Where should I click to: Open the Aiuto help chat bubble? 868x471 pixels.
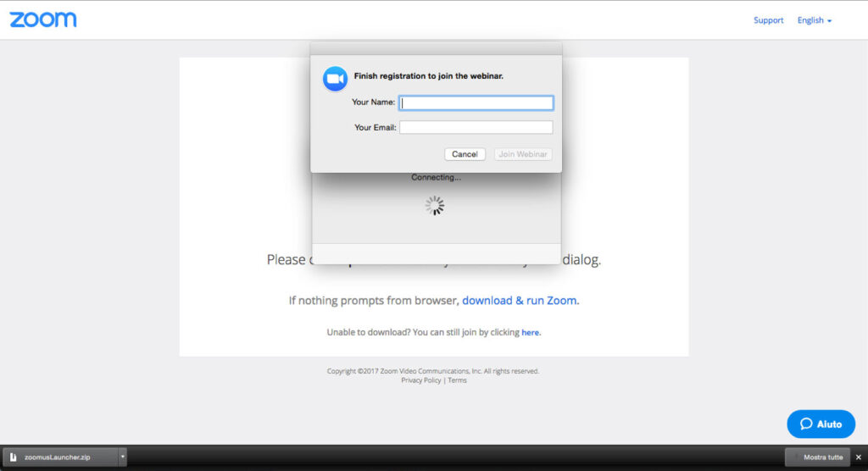click(x=821, y=424)
